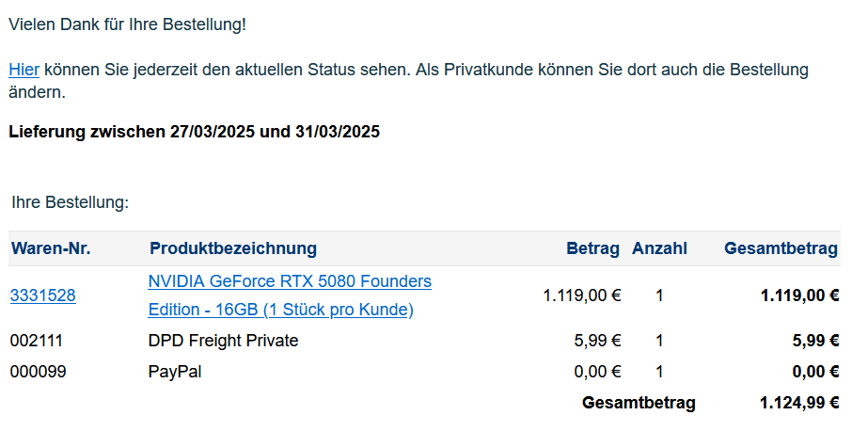Click the "DPD Freight Private" shipping entry
The height and width of the screenshot is (447, 868).
pyautogui.click(x=223, y=341)
